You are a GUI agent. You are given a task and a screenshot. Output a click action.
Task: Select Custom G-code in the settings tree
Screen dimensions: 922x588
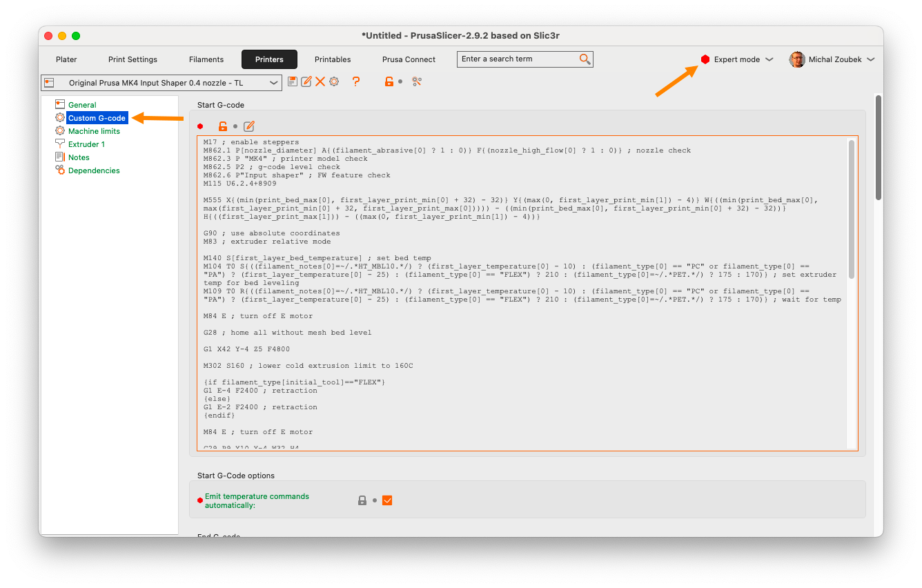(97, 118)
